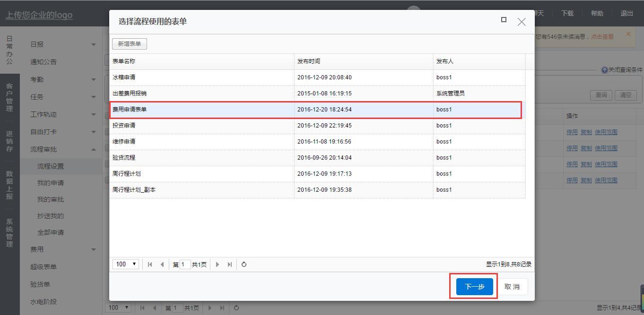Click the 关闭查询条件 toggle icon
The image size is (644, 315).
[x=604, y=70]
